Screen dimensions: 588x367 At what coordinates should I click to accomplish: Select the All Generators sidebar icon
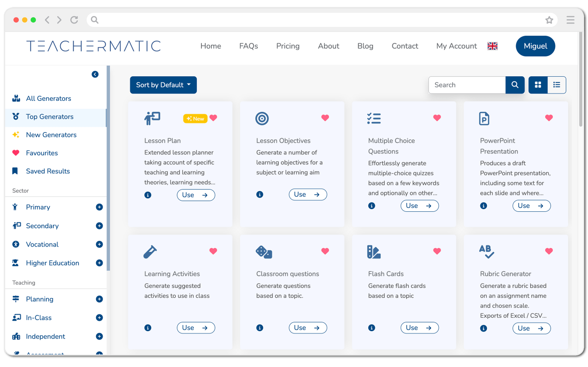click(16, 98)
